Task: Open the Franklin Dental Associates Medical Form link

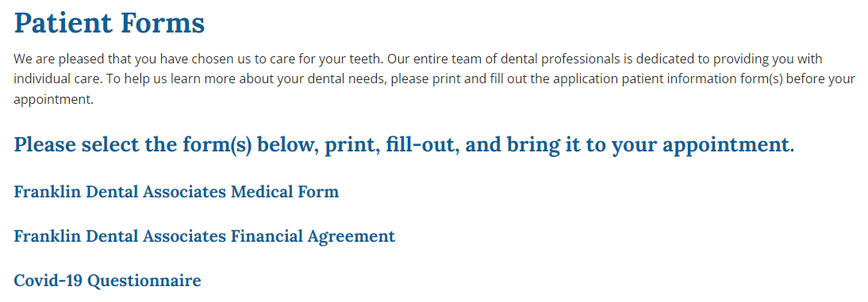Action: coord(176,192)
